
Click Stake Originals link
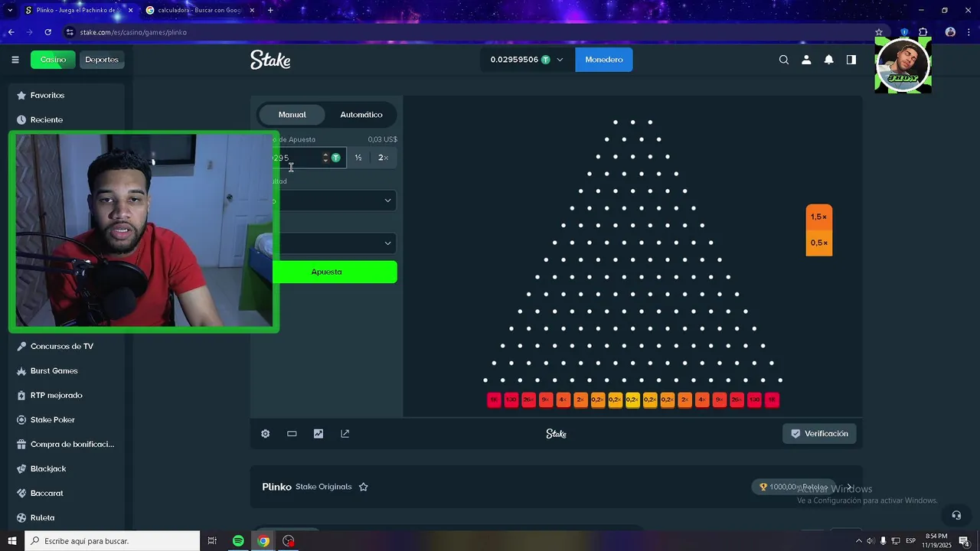[324, 487]
